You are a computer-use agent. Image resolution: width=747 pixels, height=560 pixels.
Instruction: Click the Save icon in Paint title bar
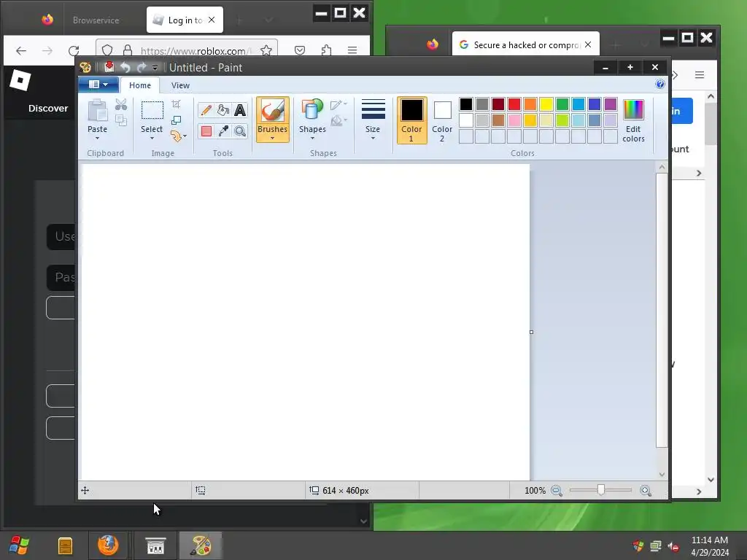[109, 67]
